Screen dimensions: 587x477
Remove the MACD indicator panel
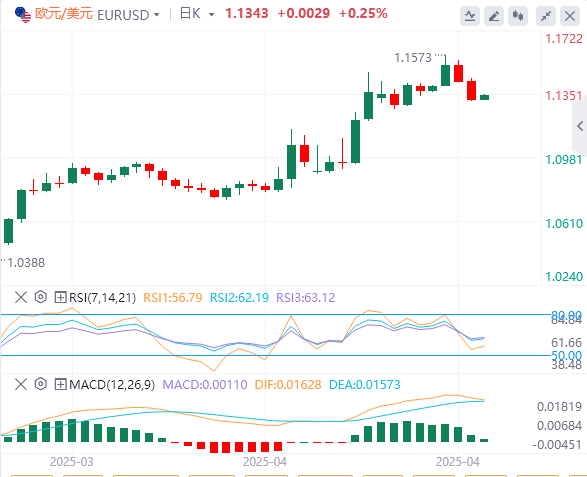coord(21,384)
